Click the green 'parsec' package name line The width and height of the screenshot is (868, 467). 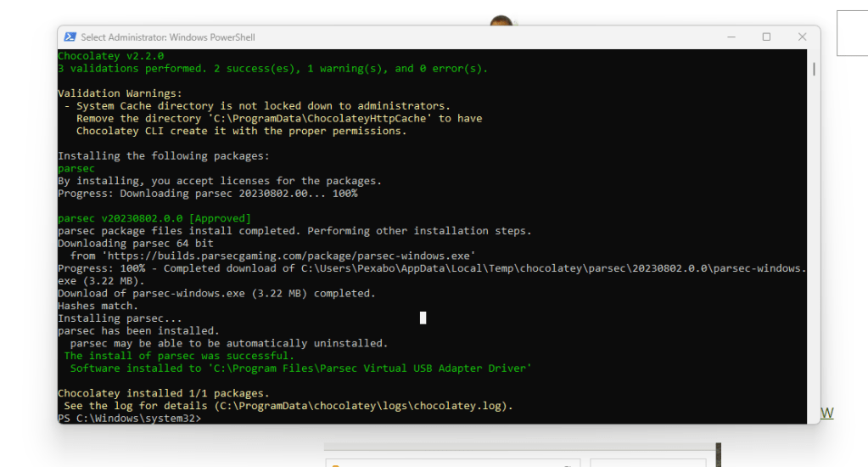pos(76,168)
